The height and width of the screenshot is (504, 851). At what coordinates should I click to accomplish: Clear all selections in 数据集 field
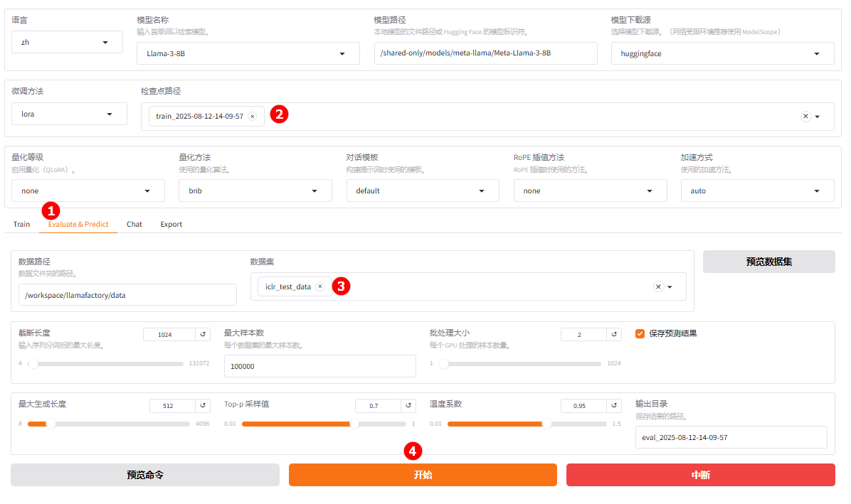[658, 286]
